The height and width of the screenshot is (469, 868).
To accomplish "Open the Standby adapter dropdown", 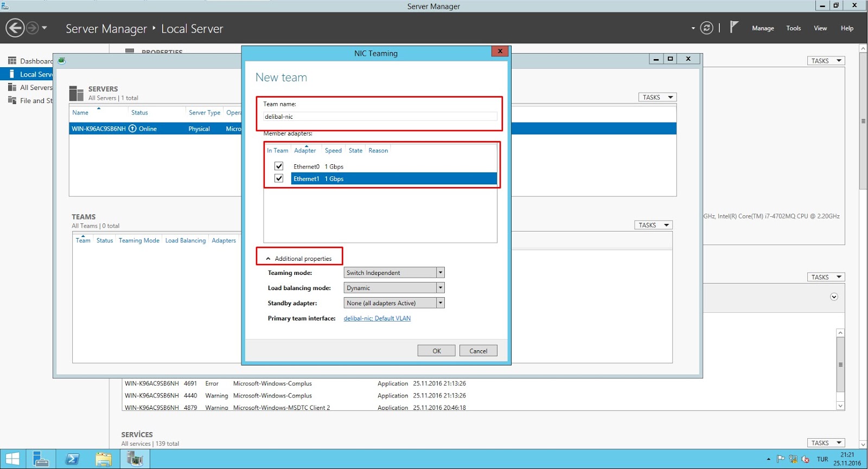I will (x=440, y=303).
